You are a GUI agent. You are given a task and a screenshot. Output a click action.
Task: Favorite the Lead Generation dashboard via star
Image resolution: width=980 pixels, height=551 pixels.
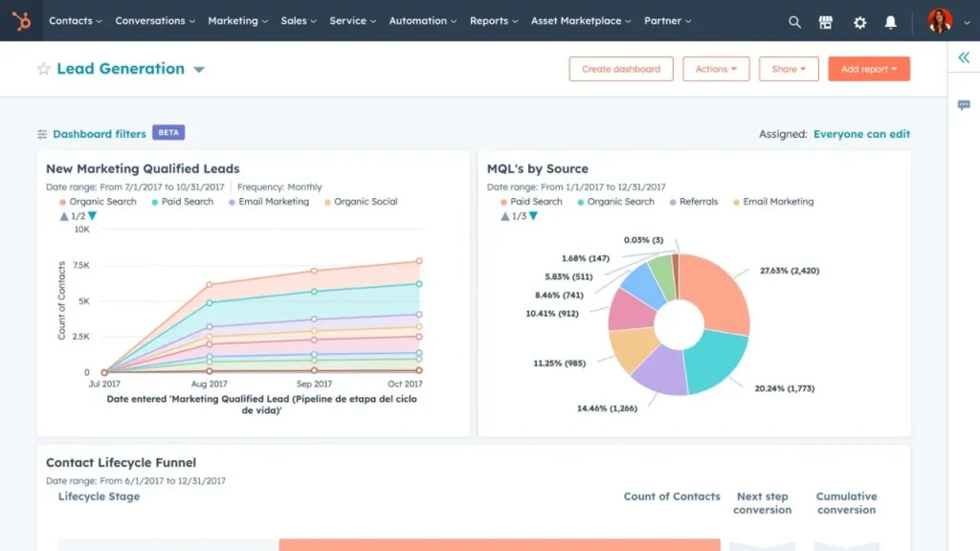pos(42,69)
